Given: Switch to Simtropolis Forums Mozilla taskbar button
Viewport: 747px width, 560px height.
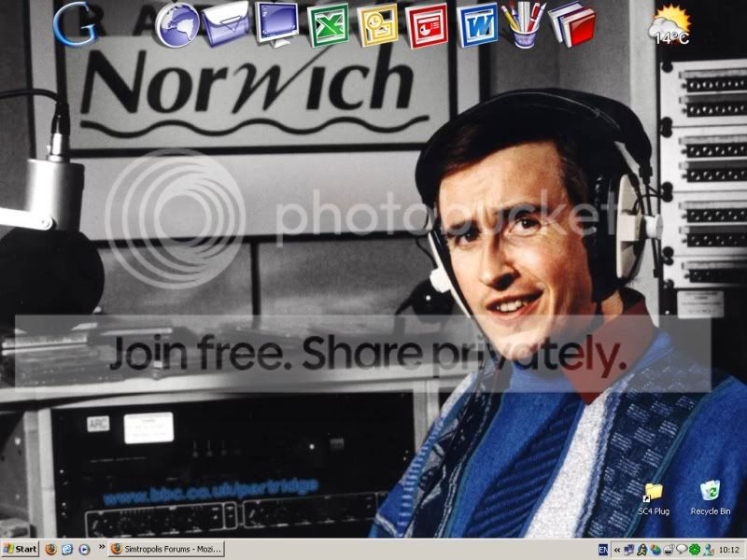Looking at the screenshot, I should (166, 549).
